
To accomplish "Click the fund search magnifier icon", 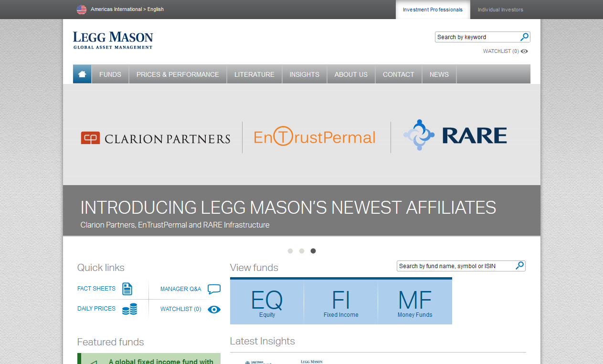I will 520,266.
